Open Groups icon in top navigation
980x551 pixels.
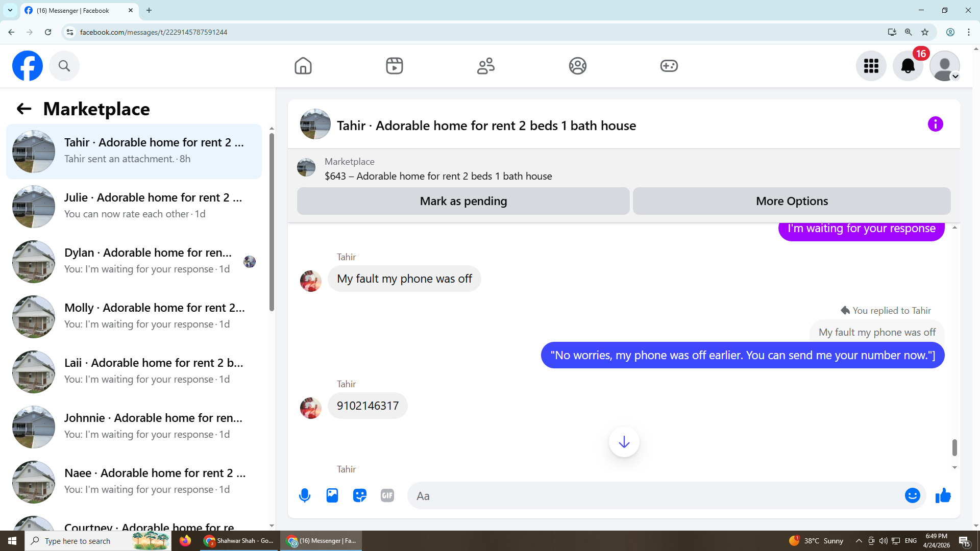pos(578,66)
